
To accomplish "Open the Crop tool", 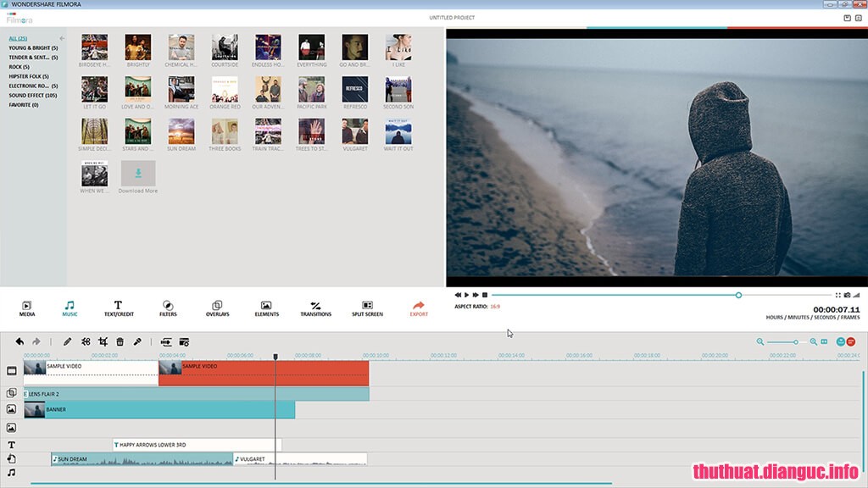I will [104, 342].
